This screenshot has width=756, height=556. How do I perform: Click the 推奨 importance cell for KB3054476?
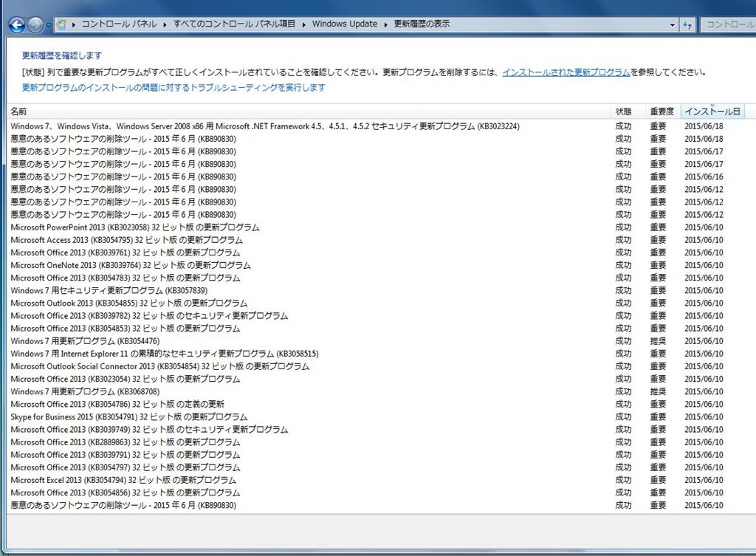[658, 341]
